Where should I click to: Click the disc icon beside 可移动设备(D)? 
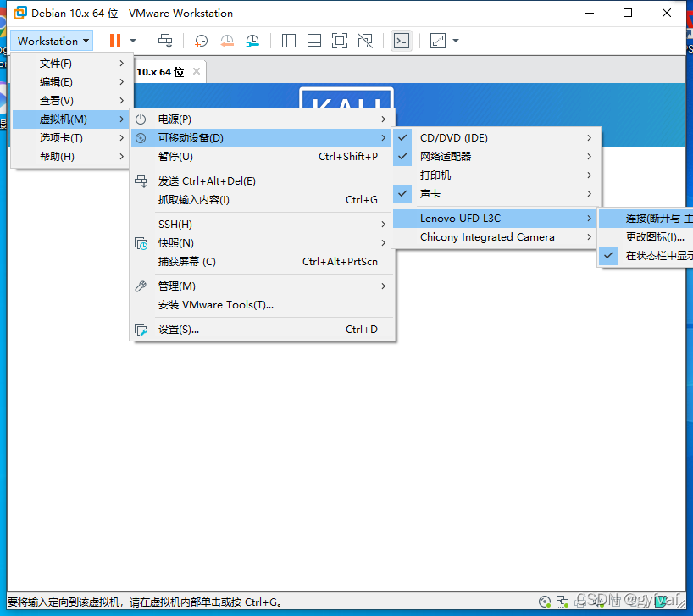(x=141, y=138)
